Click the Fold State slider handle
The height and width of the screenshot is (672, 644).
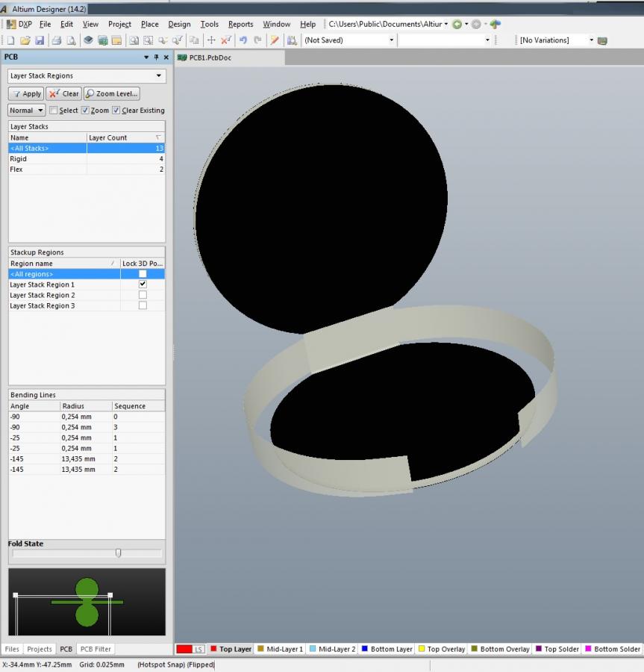click(118, 553)
